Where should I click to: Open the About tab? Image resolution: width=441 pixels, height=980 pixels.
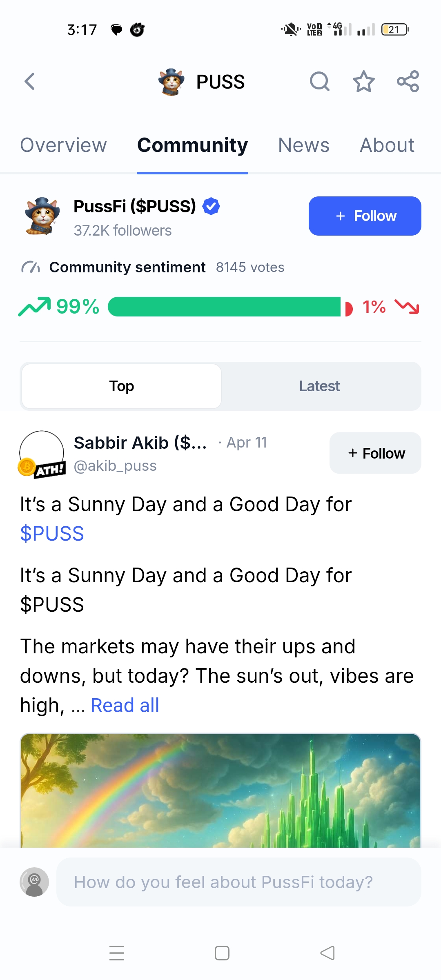click(x=387, y=145)
